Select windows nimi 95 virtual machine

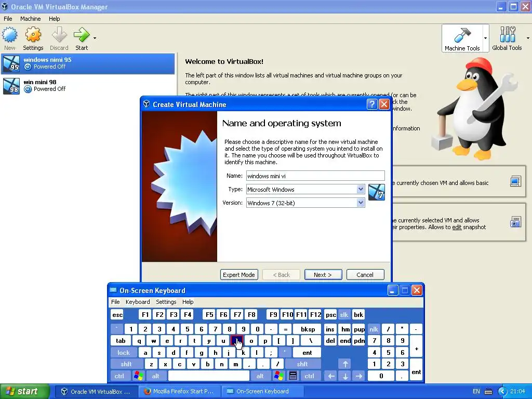[x=88, y=63]
